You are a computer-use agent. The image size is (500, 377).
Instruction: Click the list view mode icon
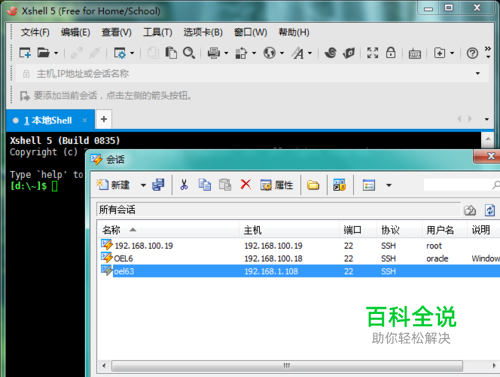(x=369, y=185)
